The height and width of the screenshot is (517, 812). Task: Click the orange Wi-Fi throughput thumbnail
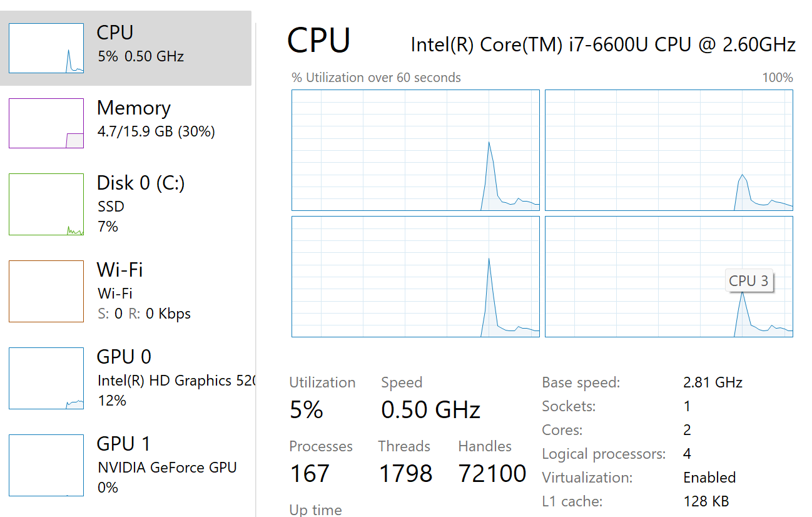click(x=46, y=291)
